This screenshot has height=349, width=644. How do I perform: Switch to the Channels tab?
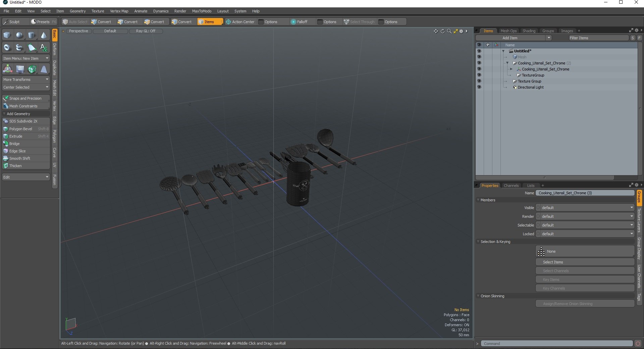pos(511,186)
